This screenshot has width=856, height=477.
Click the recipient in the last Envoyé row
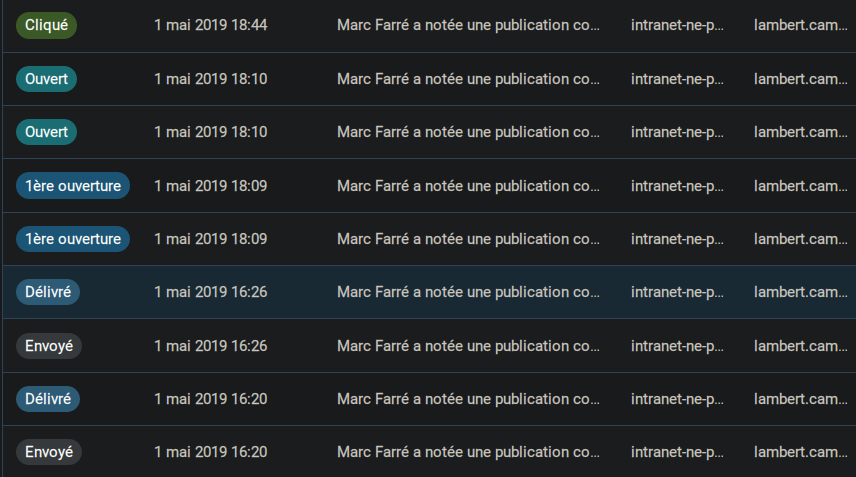800,452
